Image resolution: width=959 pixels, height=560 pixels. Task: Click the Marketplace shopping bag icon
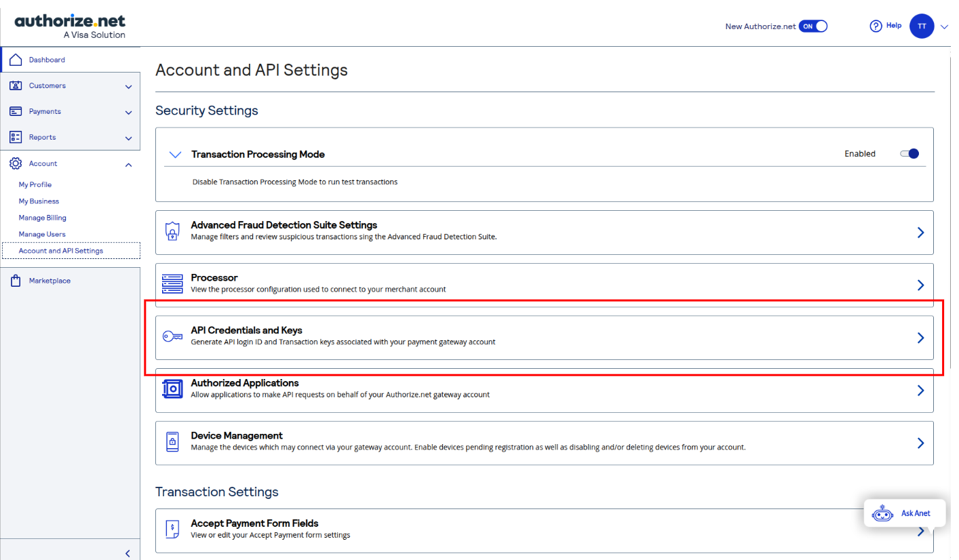tap(16, 281)
